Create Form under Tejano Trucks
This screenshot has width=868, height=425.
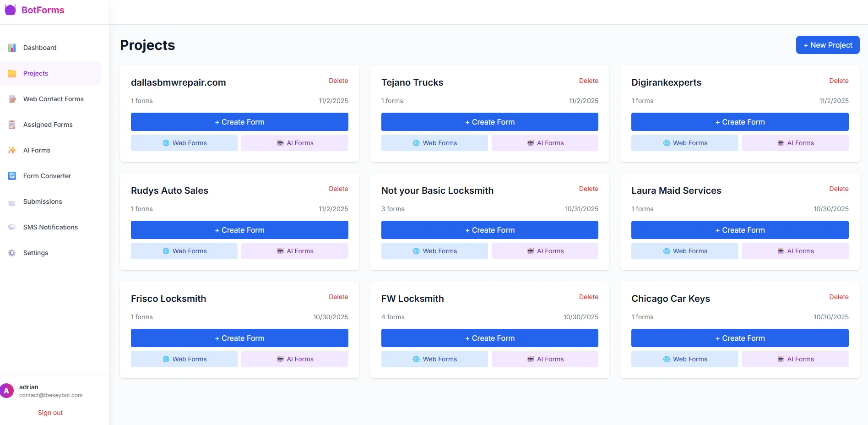489,122
